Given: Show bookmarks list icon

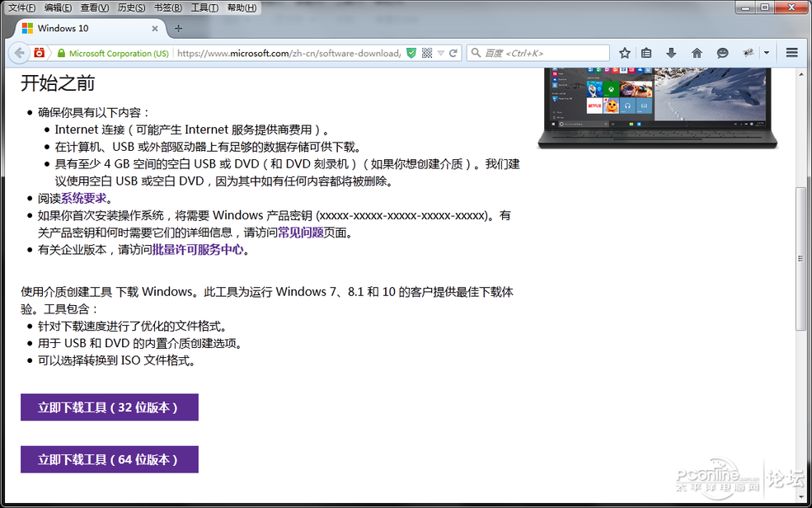Looking at the screenshot, I should coord(646,53).
